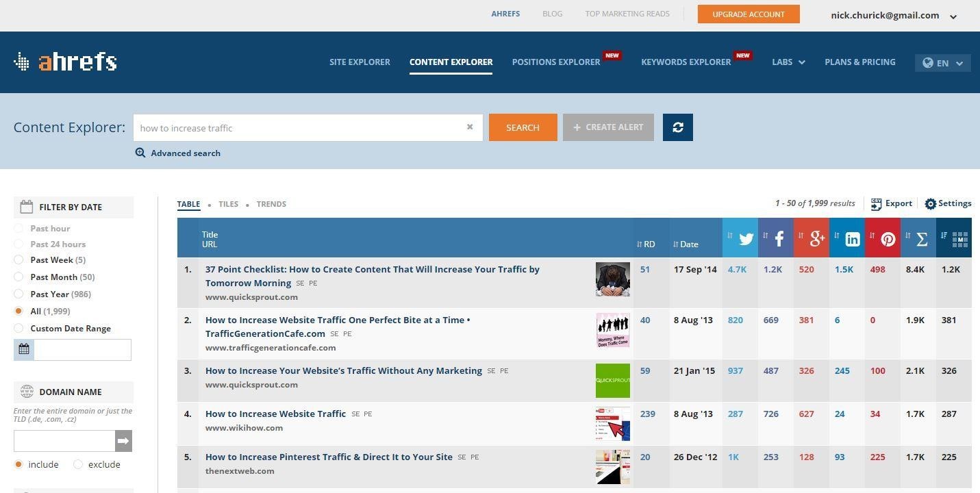
Task: Click the Domain Name www globe icon
Action: click(27, 392)
